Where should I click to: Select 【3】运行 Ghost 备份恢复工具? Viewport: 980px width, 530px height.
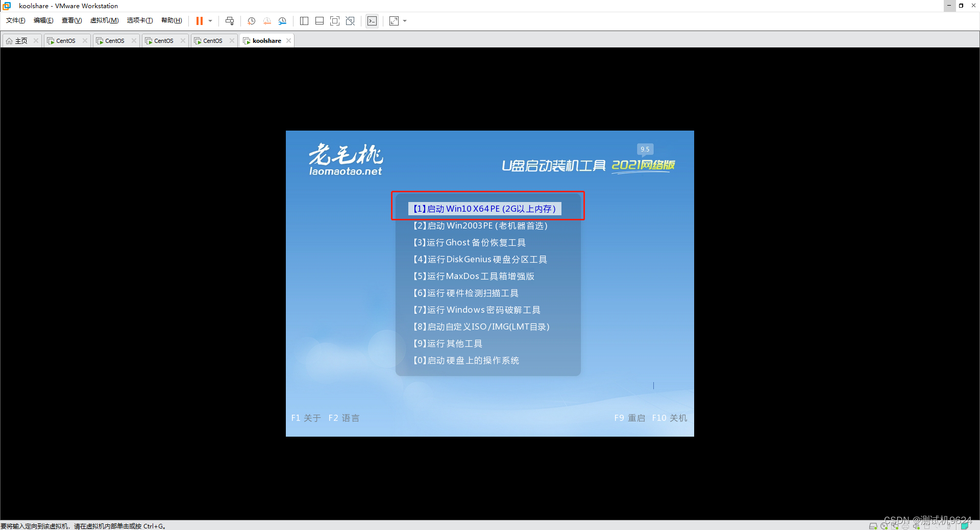469,242
